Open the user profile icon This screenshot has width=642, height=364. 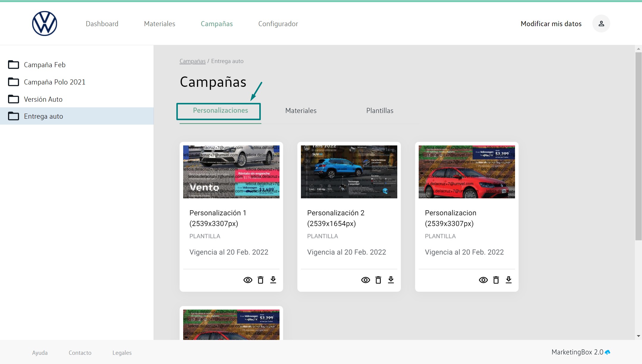601,23
